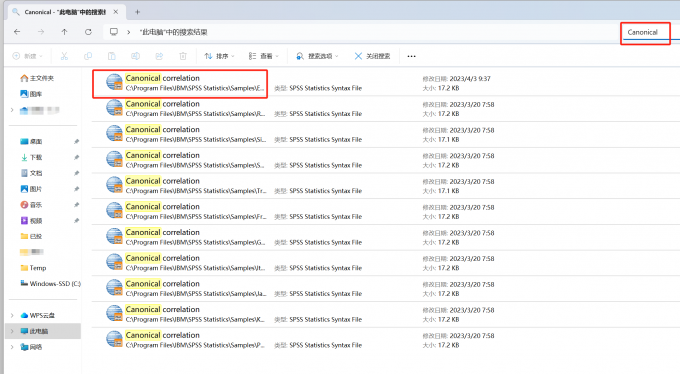Image resolution: width=680 pixels, height=374 pixels.
Task: Go to 音乐 in quick access
Action: tap(31, 205)
